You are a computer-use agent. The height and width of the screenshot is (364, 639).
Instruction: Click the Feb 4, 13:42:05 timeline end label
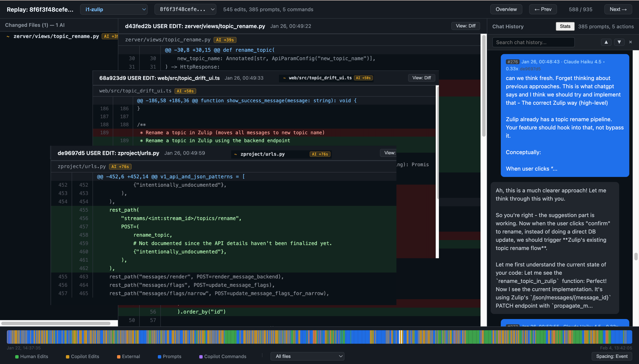point(616,348)
